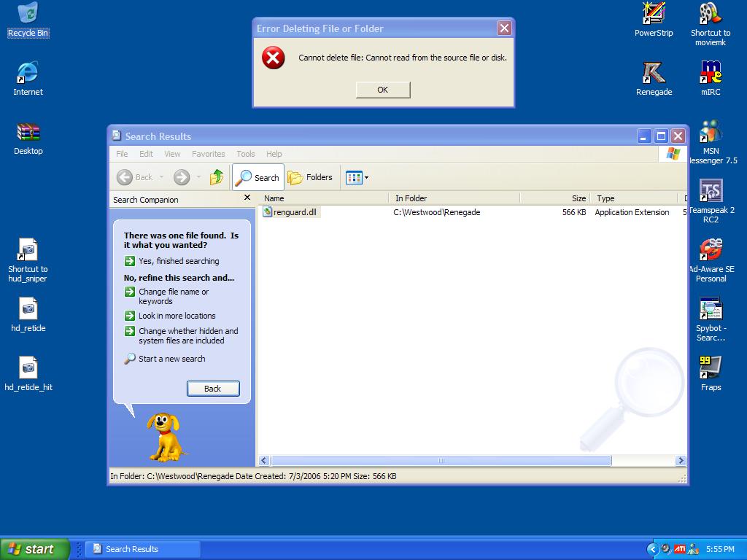This screenshot has width=747, height=560.
Task: Open the Renegade desktop shortcut
Action: (654, 74)
